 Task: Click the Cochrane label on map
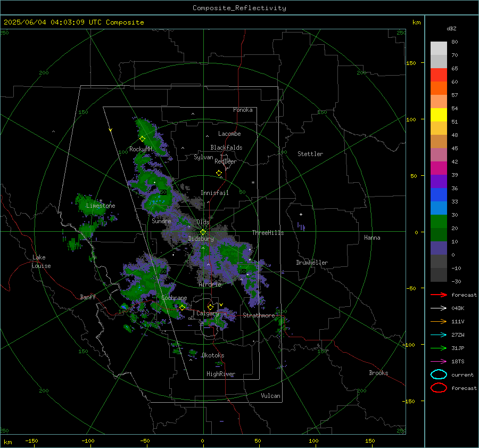[174, 298]
